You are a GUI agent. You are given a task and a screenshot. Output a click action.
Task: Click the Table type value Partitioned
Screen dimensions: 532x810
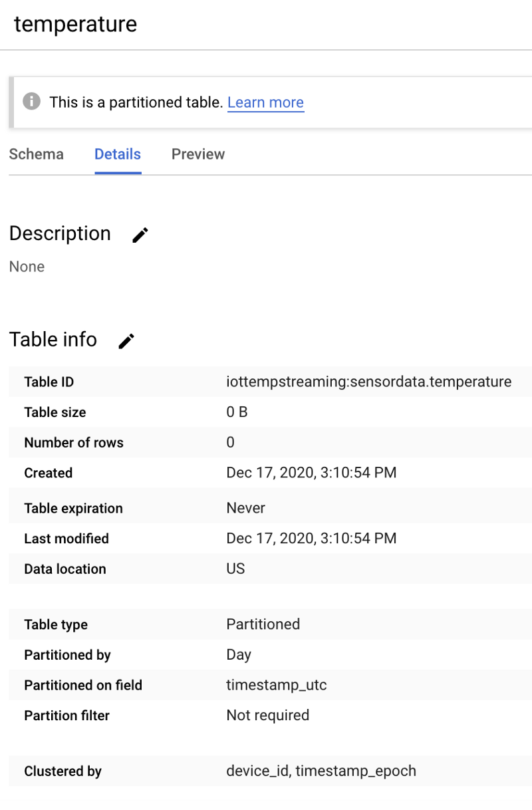click(263, 624)
